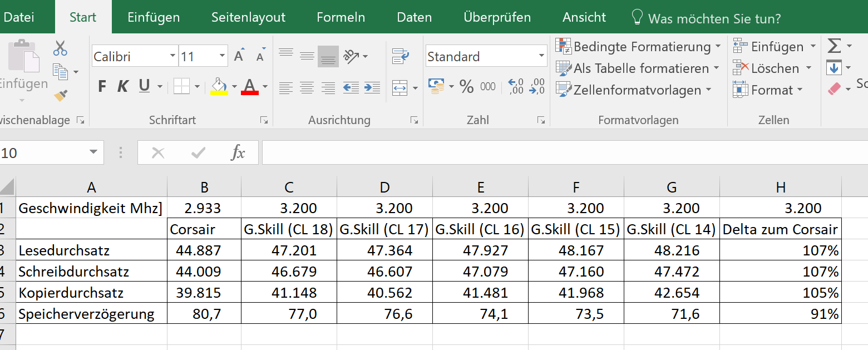Viewport: 868px width, 350px height.
Task: Switch to the Einfügen ribbon tab
Action: [x=154, y=17]
